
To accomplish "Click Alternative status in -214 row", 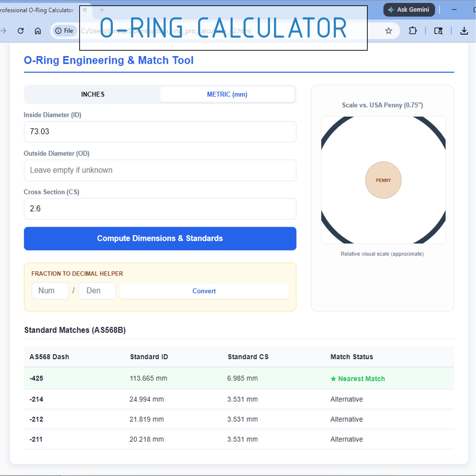I will coord(347,399).
